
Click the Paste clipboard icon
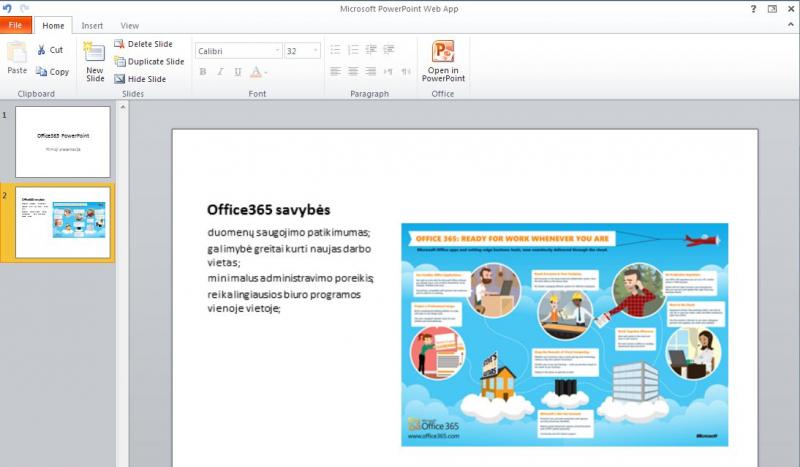pos(17,53)
